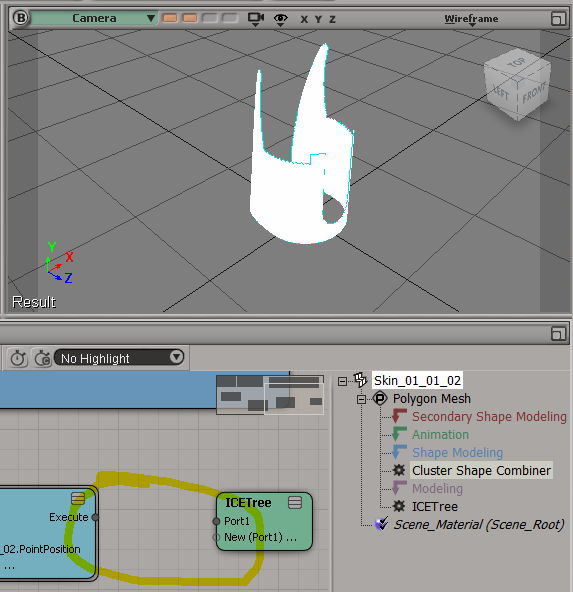
Task: Open the camera icon menu
Action: pyautogui.click(x=256, y=19)
